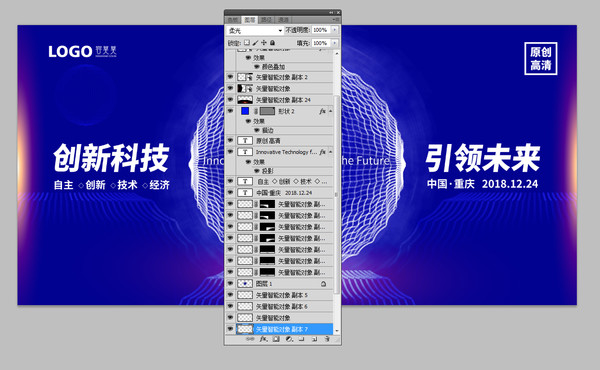The image size is (600, 370).
Task: Click vector mask thumbnail of 形状 2
Action: (267, 111)
